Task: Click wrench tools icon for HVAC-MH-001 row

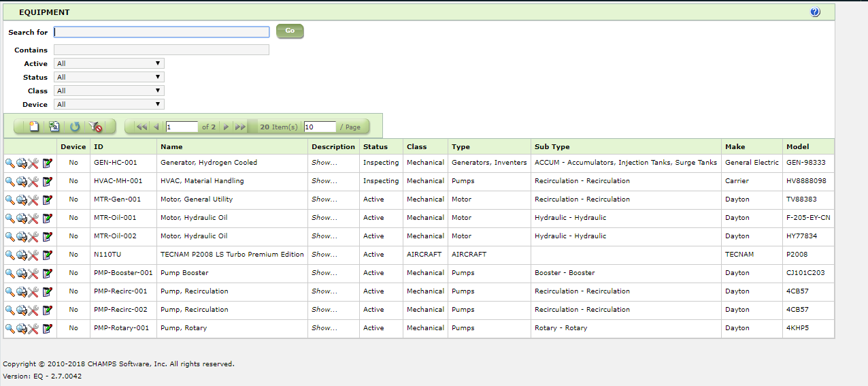Action: (33, 182)
